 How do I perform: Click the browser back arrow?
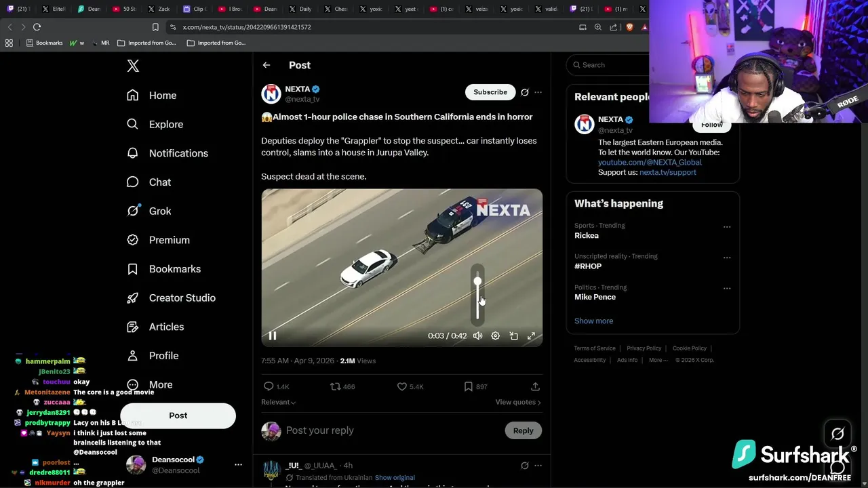point(9,27)
